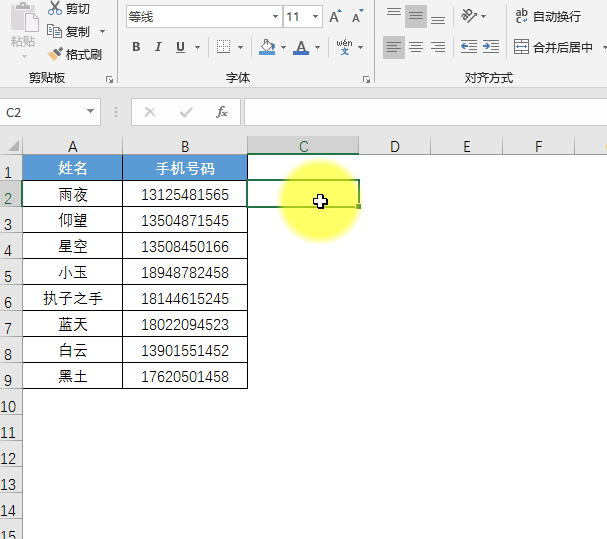The image size is (607, 539).
Task: Select column B header
Action: 185,146
